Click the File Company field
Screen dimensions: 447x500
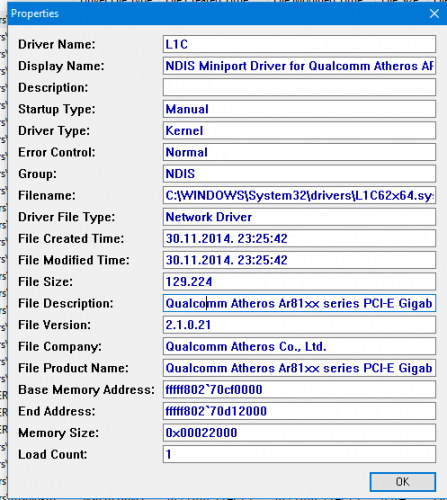click(x=299, y=346)
